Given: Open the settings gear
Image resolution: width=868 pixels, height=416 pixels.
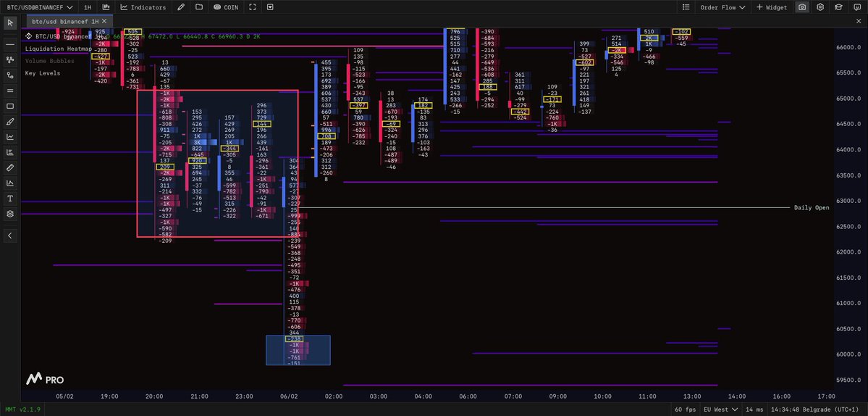Looking at the screenshot, I should point(820,7).
